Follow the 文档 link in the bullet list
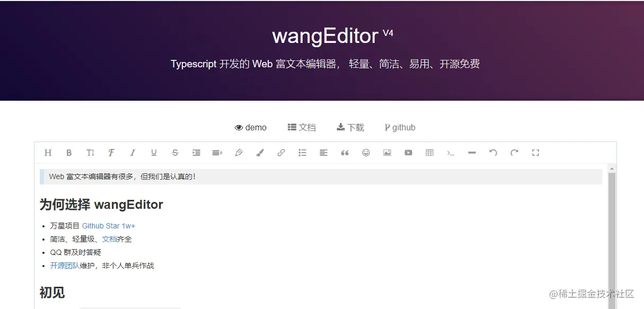 [109, 239]
